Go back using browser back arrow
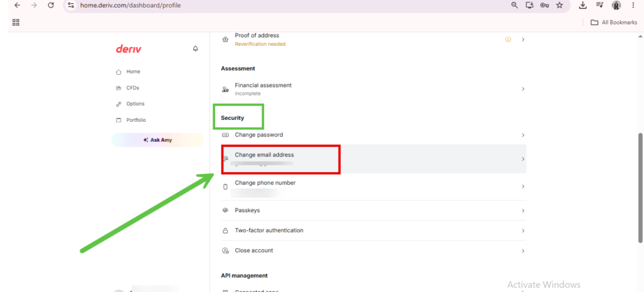 click(17, 5)
